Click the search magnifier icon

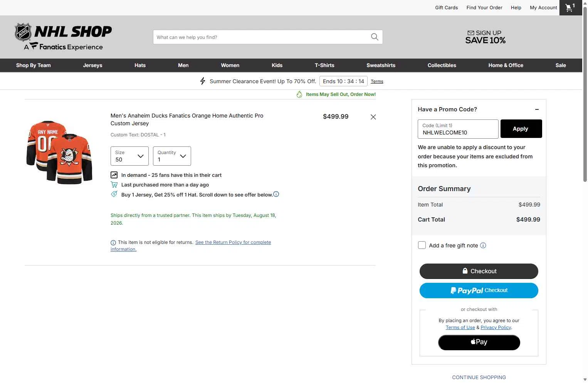pos(375,37)
